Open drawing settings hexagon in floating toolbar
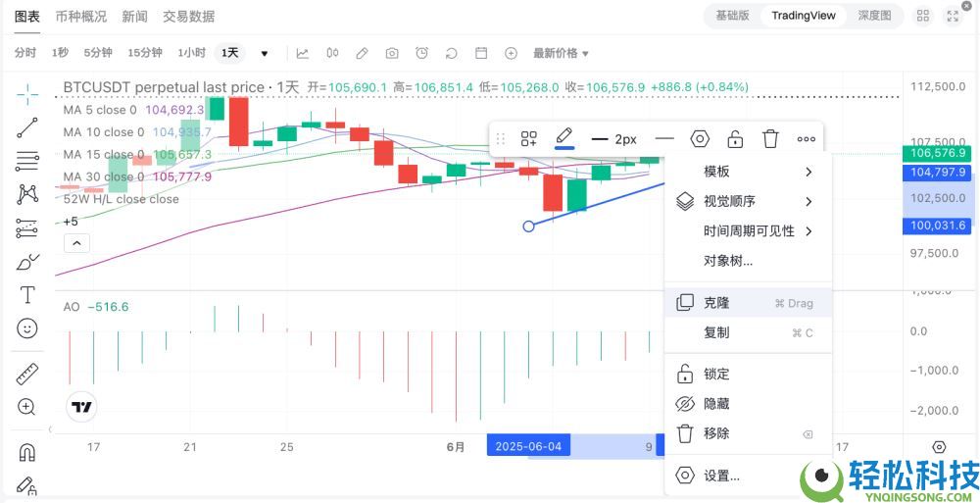The image size is (980, 503). tap(700, 139)
